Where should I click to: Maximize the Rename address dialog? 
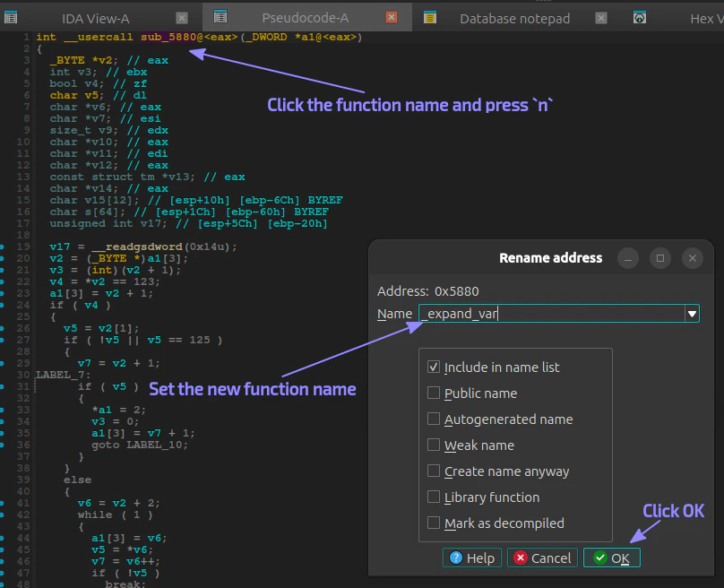point(660,258)
